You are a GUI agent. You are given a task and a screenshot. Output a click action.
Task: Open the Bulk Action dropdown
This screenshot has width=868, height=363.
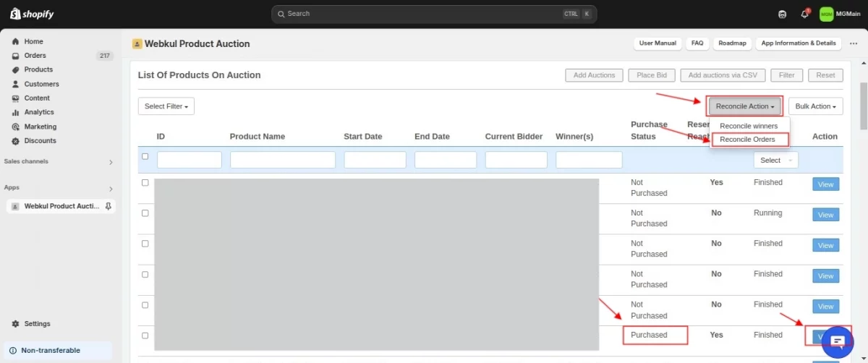click(x=816, y=106)
